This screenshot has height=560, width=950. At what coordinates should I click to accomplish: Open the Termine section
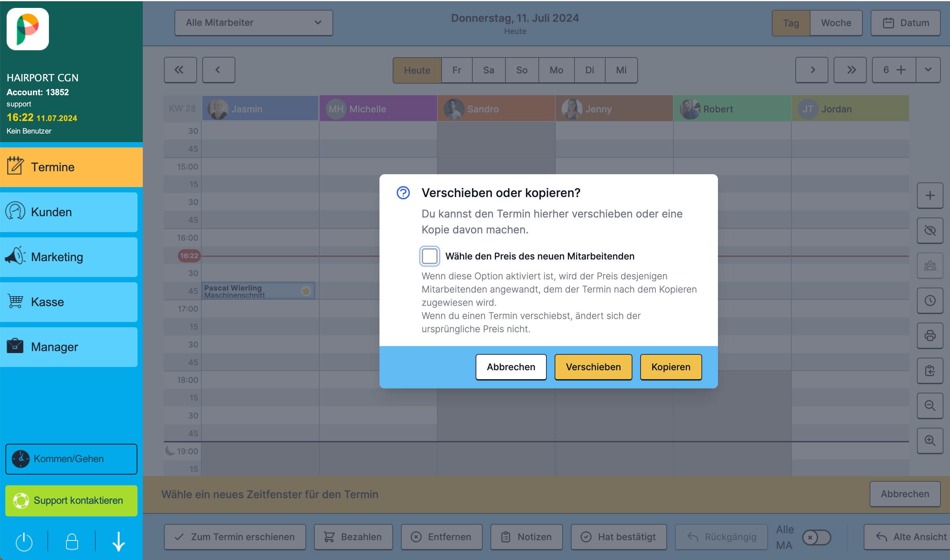pos(71,167)
